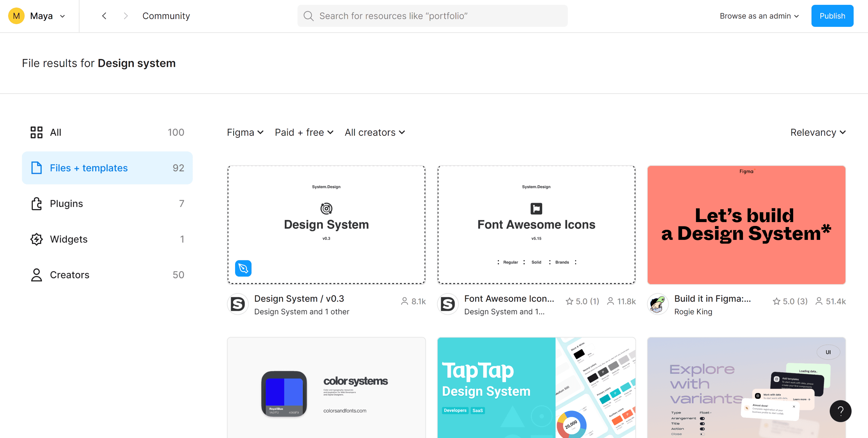Expand the Figma filter dropdown
The width and height of the screenshot is (868, 438).
[x=245, y=132]
